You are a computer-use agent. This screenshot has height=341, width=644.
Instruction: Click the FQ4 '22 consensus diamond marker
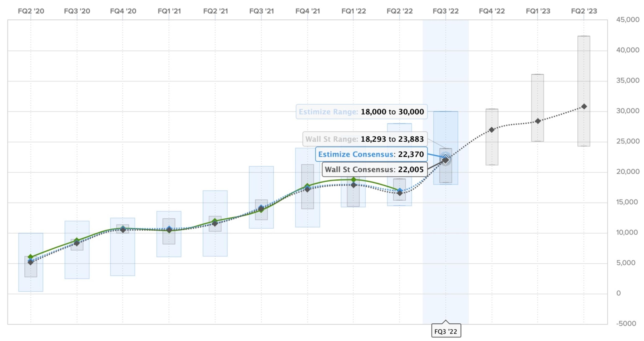492,130
